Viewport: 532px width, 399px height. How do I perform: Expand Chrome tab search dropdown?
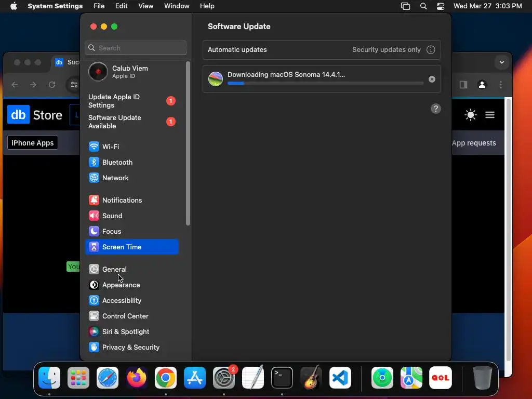click(x=501, y=62)
